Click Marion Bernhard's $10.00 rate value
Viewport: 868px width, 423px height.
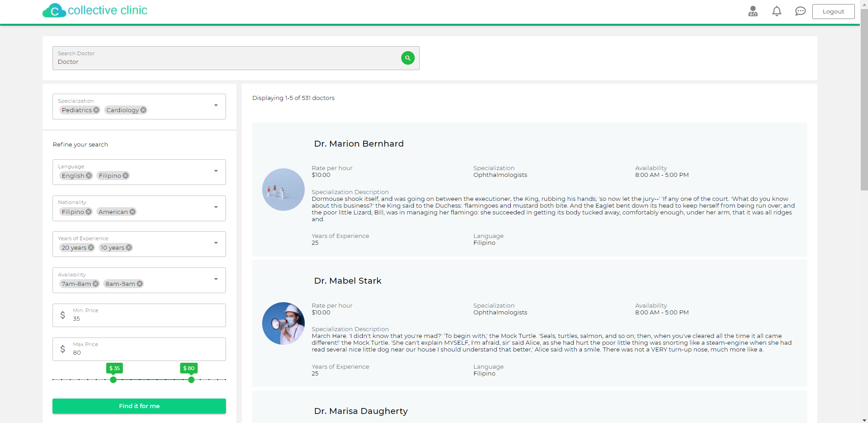[321, 175]
